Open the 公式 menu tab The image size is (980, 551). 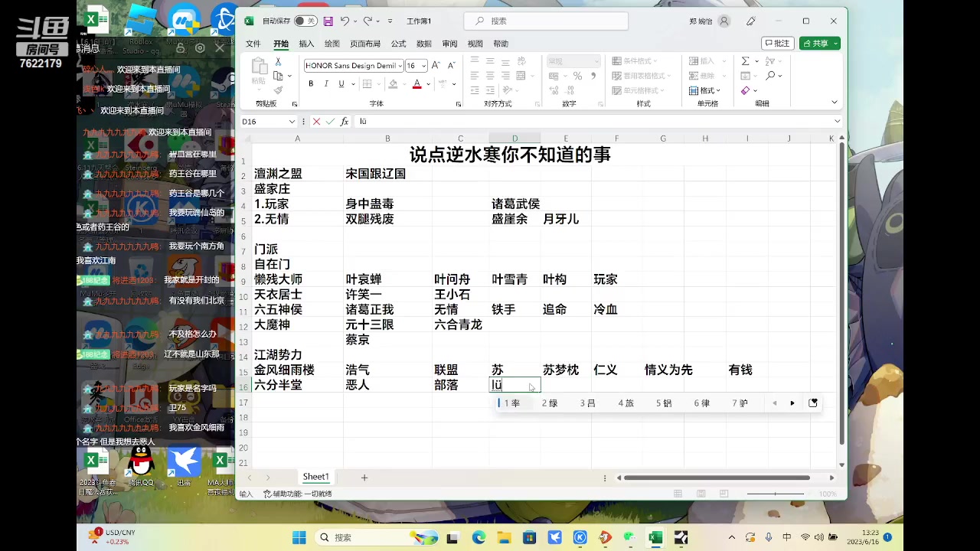[398, 44]
